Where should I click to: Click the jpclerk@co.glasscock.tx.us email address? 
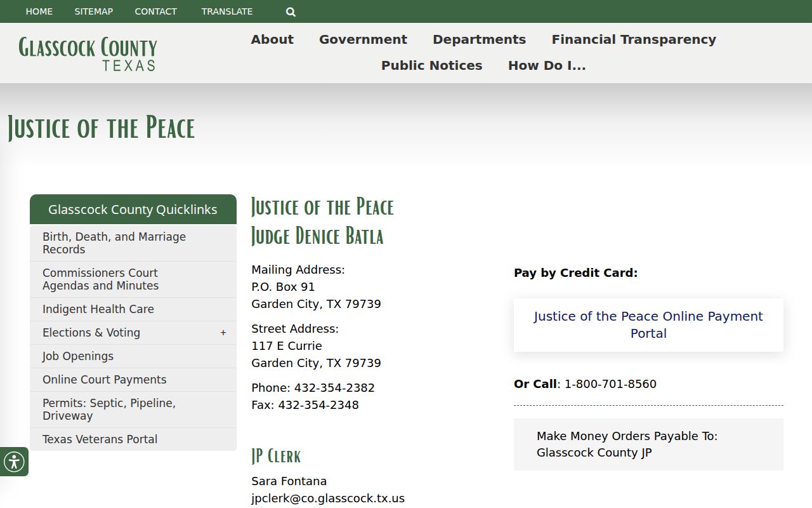click(328, 498)
